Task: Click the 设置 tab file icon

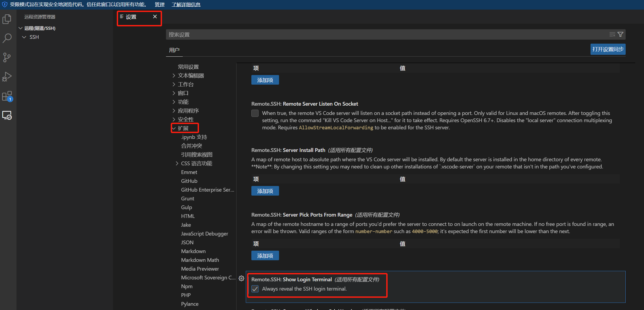Action: [122, 17]
